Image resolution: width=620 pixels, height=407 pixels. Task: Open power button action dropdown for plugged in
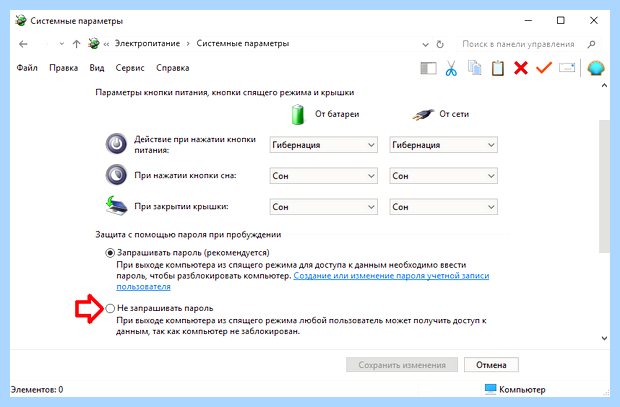pos(443,145)
